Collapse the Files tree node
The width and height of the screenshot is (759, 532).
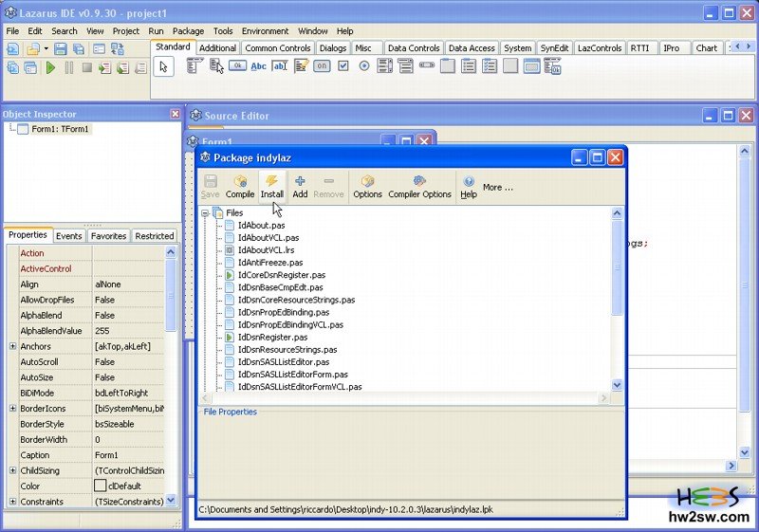point(205,212)
